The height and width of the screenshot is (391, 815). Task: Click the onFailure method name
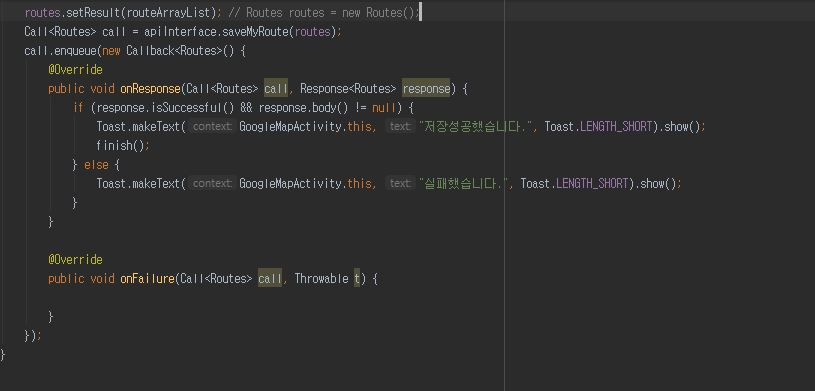147,279
